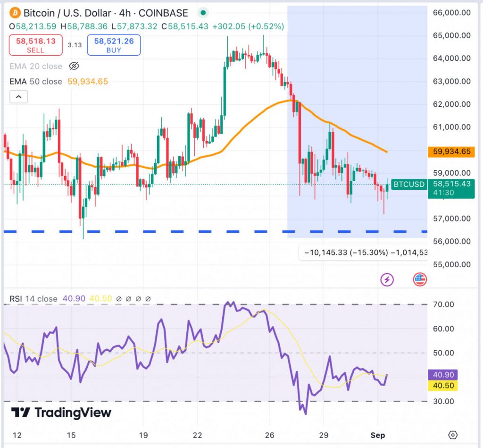Open chart settings hexagon icon
Viewport: 483px width, 448px height.
click(453, 435)
